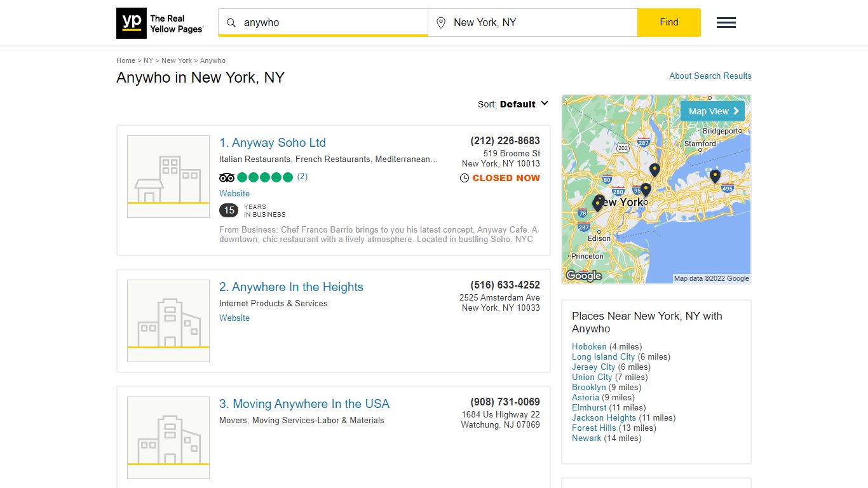This screenshot has height=488, width=868.
Task: Click the French Restaurants category
Action: click(333, 159)
